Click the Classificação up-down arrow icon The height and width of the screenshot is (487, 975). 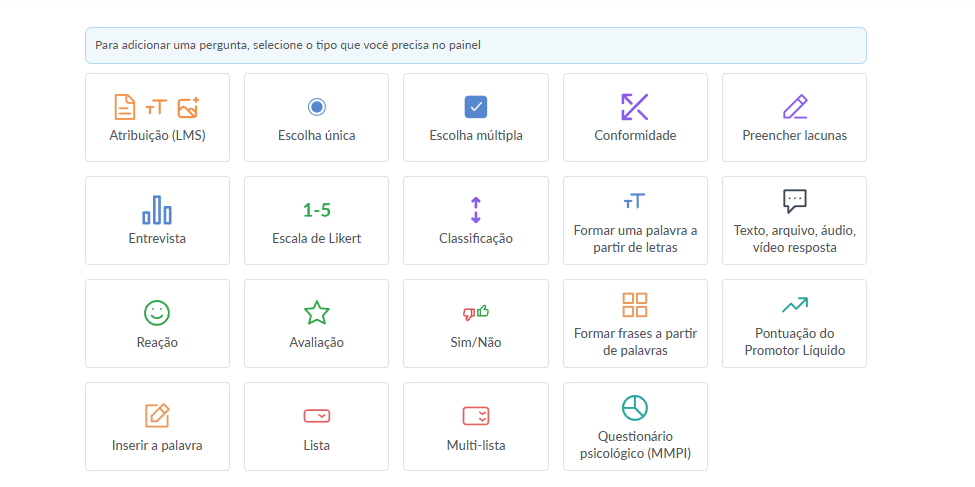(x=476, y=210)
